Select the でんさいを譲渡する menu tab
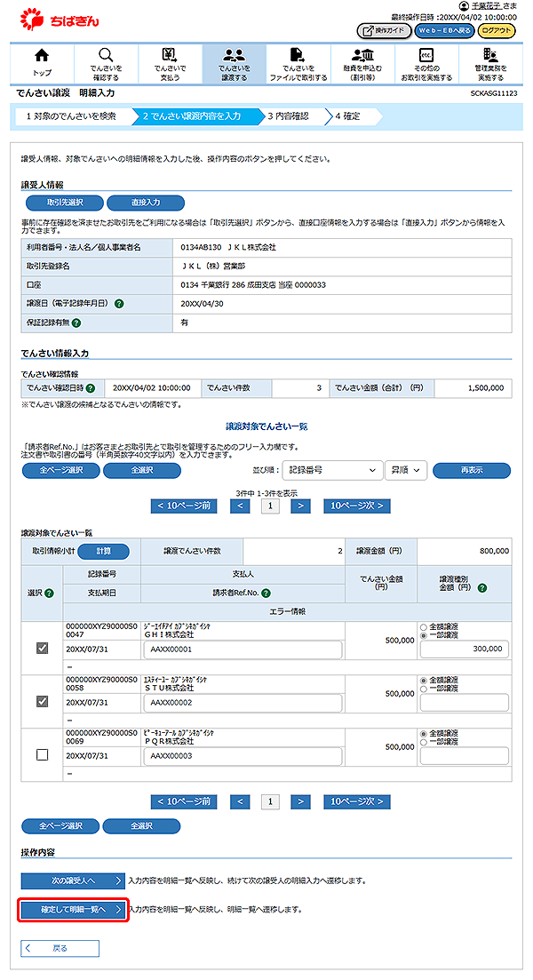The width and height of the screenshot is (533, 980). (x=234, y=64)
